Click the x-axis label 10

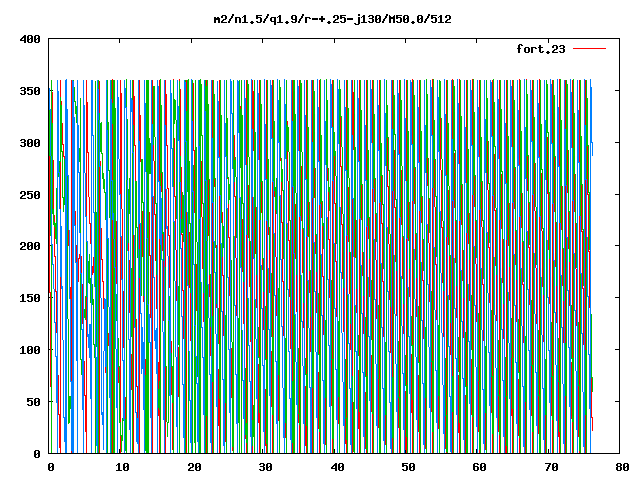(x=122, y=467)
